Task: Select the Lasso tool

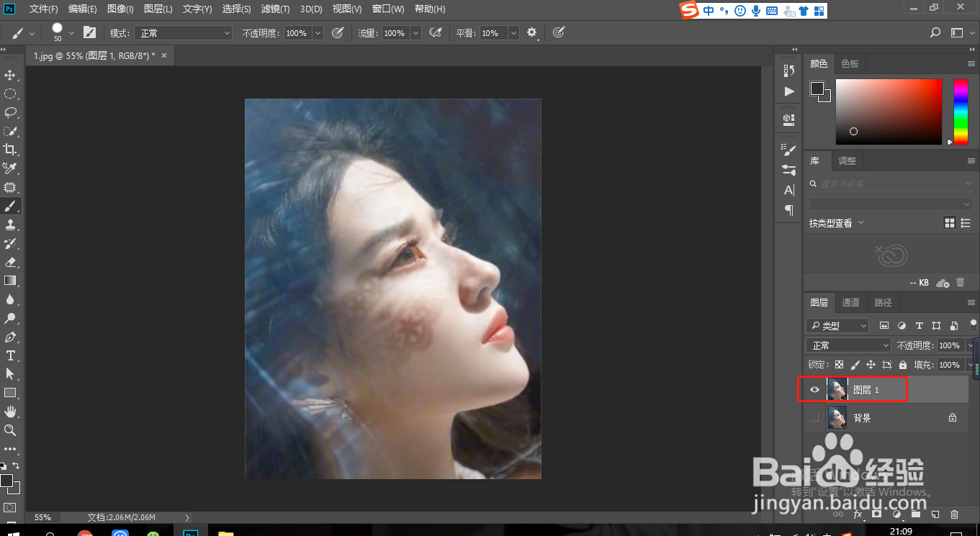Action: pos(11,112)
